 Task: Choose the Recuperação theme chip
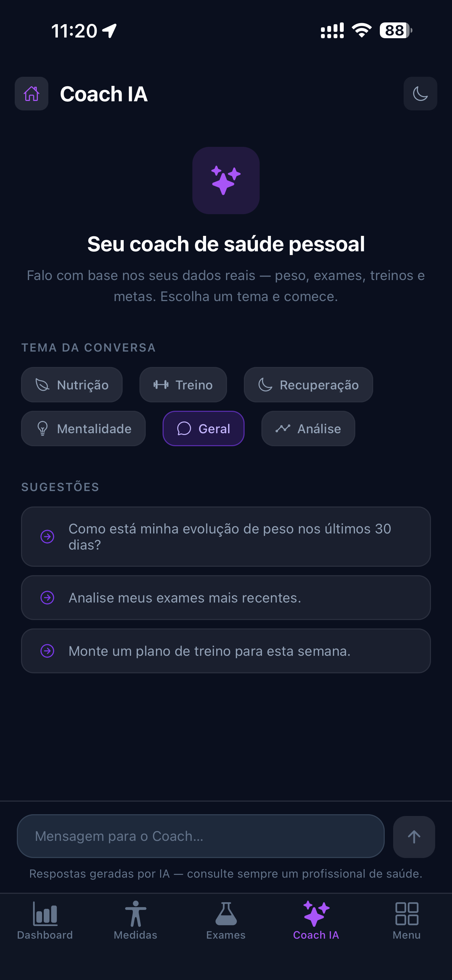pyautogui.click(x=308, y=384)
